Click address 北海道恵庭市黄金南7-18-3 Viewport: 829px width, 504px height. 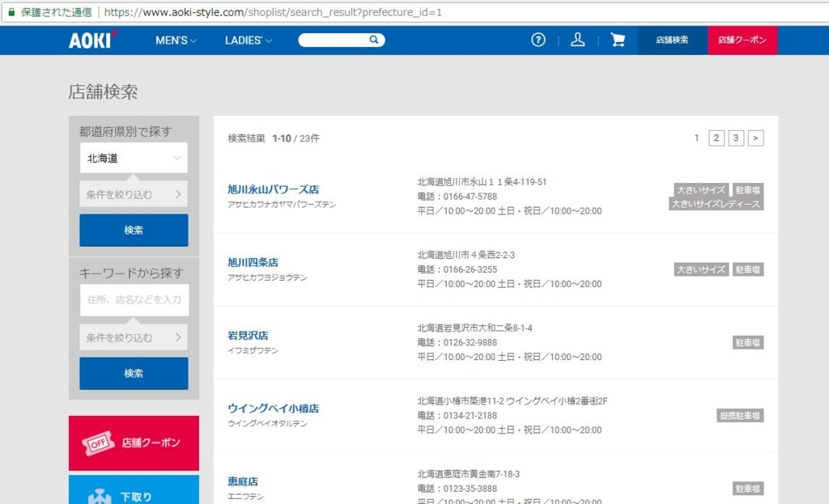pyautogui.click(x=469, y=474)
